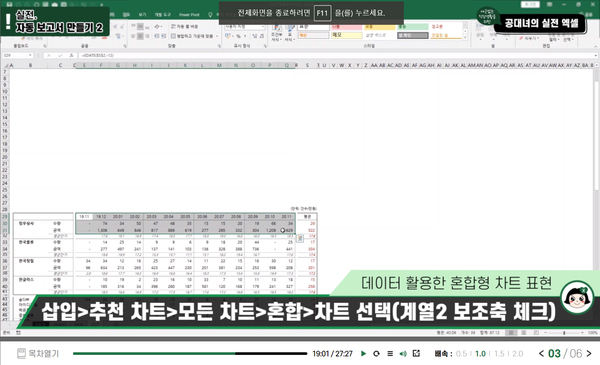Mute the video volume
Viewport: 600px width, 365px height.
pyautogui.click(x=403, y=354)
